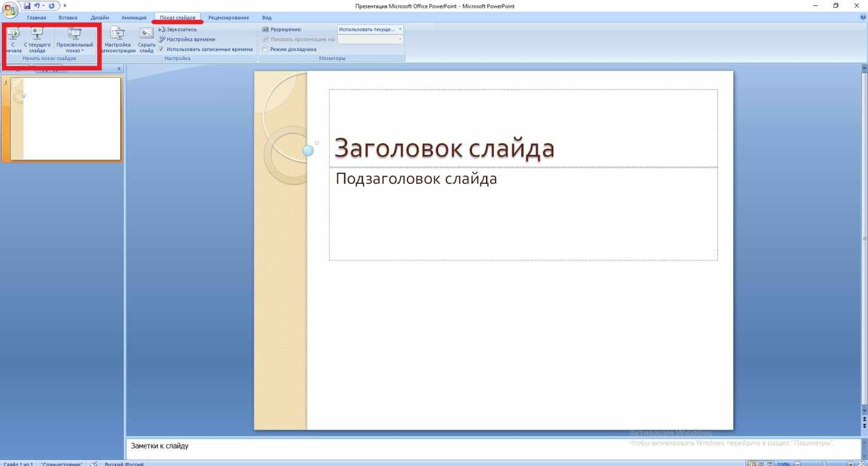Click the Подзаголовок слайда subtitle placeholder
Image resolution: width=868 pixels, height=466 pixels.
(523, 214)
